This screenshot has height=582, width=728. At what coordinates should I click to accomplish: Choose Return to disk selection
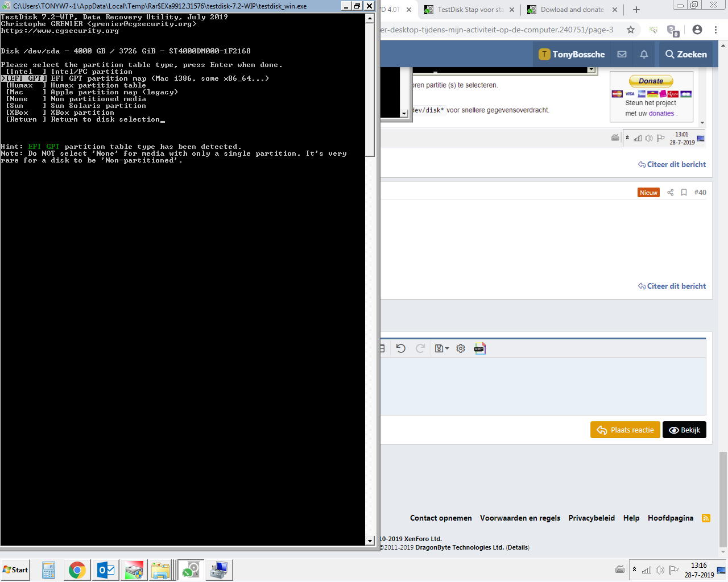tap(83, 119)
